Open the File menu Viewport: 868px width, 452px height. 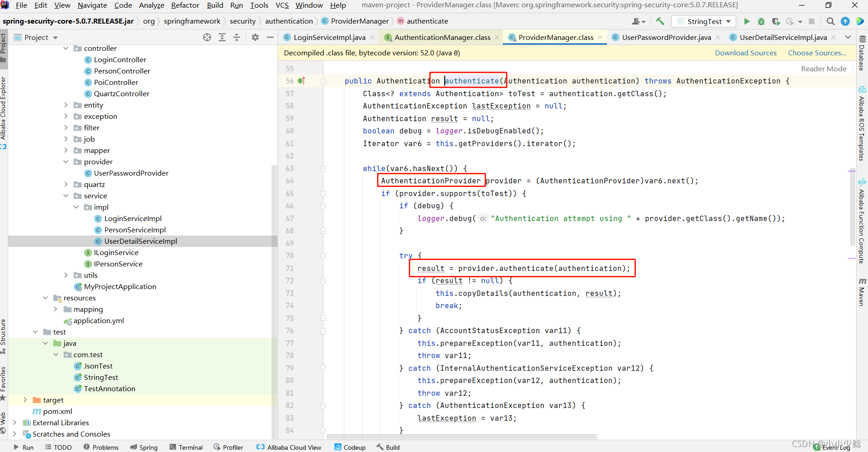pyautogui.click(x=21, y=5)
